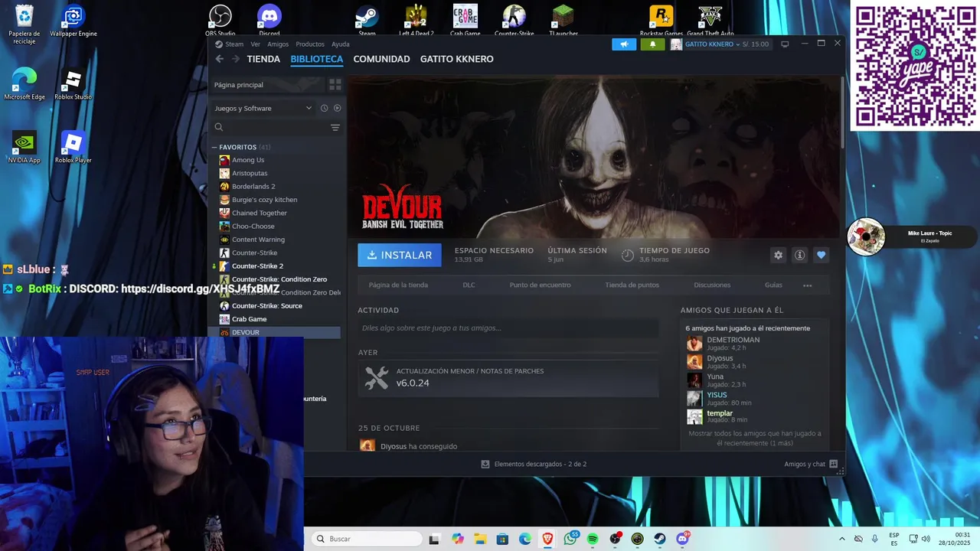This screenshot has height=551, width=980.
Task: Open Roblox Player desktop icon
Action: pos(73,147)
